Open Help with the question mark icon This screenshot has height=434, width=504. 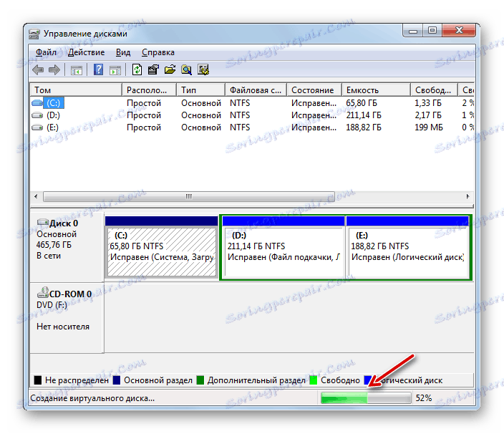click(x=98, y=69)
